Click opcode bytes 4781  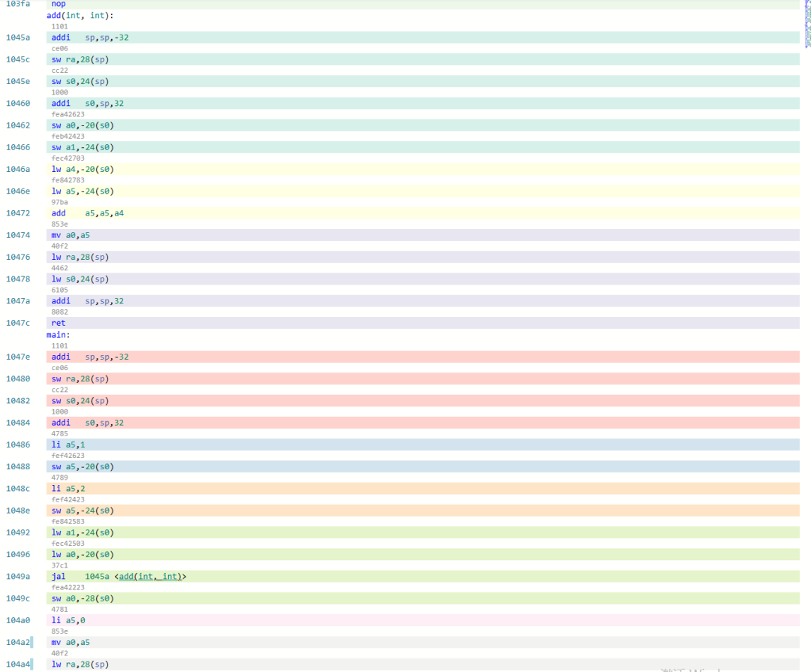[x=59, y=610]
